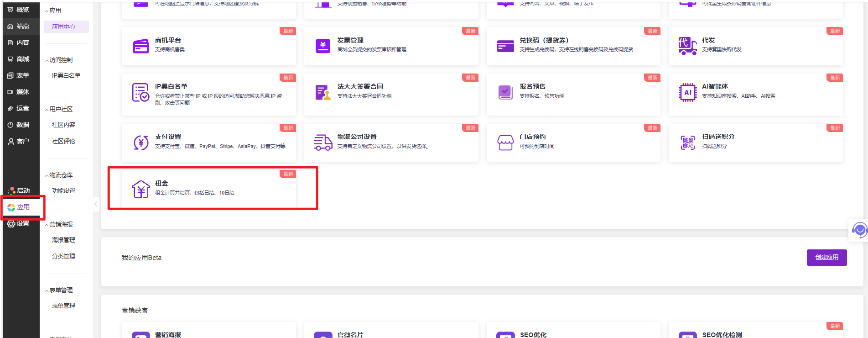Open the 租金 house icon

point(141,189)
